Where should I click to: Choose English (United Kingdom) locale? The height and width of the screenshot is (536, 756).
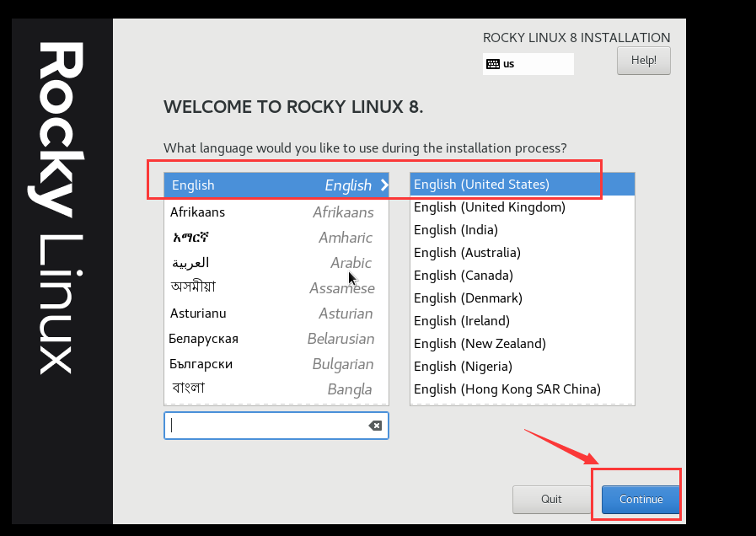coord(523,207)
